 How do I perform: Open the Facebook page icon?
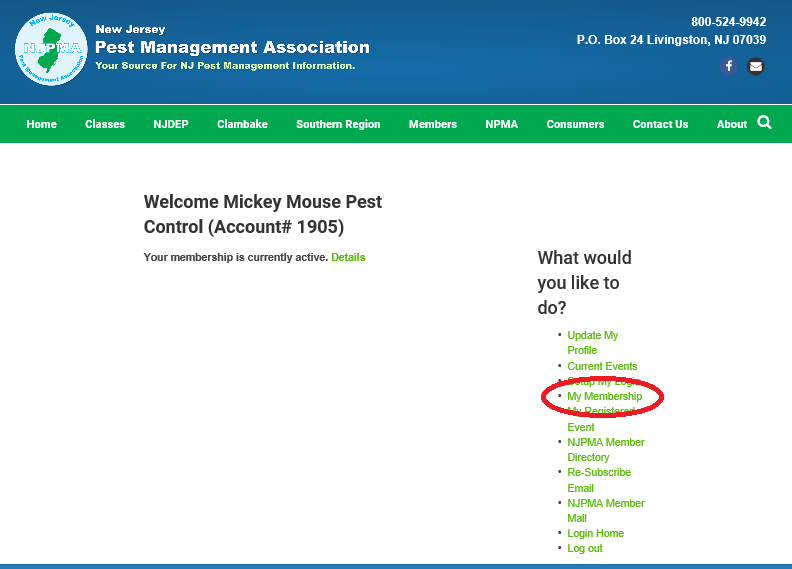728,66
